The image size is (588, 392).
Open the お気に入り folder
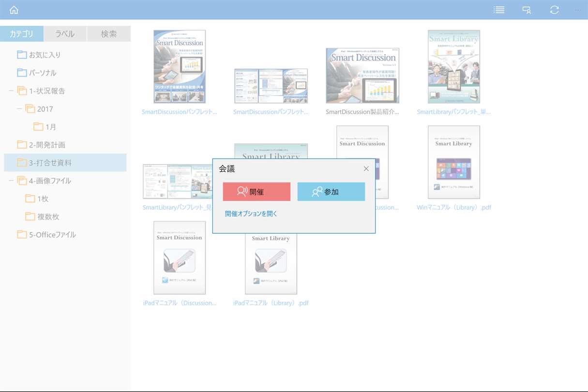(45, 55)
